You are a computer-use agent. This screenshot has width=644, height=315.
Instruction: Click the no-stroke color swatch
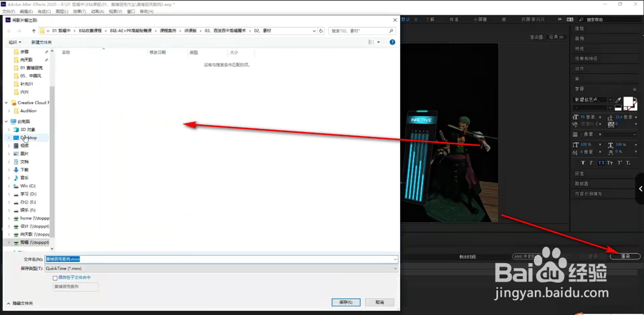coord(625,108)
